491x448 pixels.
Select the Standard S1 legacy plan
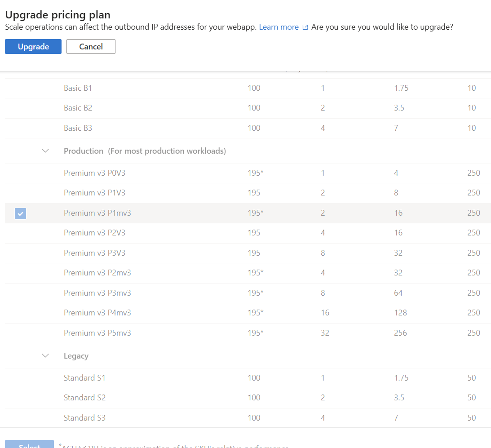pos(248,378)
